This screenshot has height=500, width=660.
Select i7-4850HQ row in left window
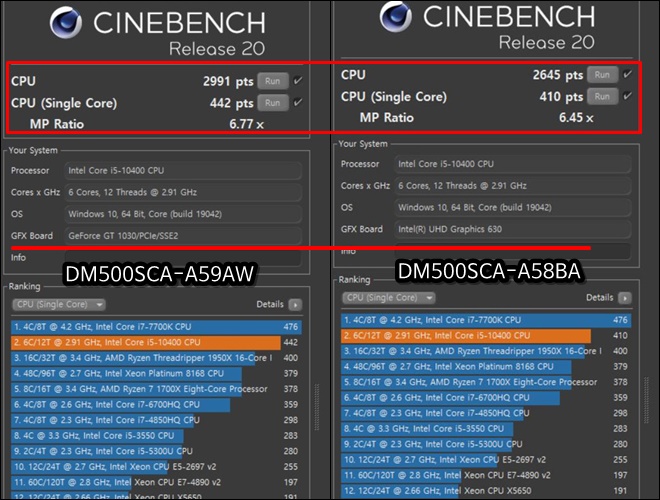point(156,420)
